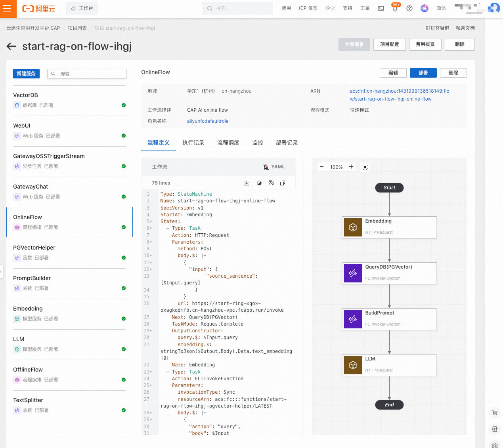This screenshot has height=448, width=503.
Task: Toggle the code editor theme icon
Action: (259, 183)
